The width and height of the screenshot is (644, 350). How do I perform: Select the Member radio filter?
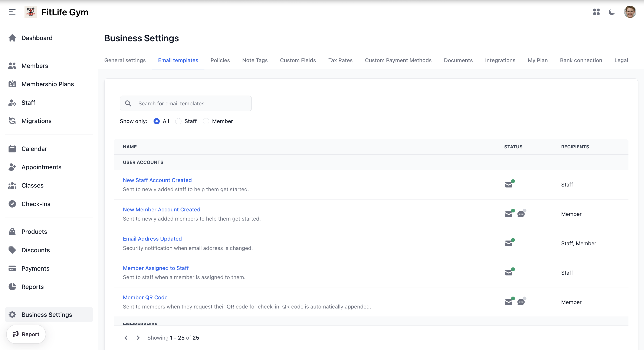[x=206, y=121]
